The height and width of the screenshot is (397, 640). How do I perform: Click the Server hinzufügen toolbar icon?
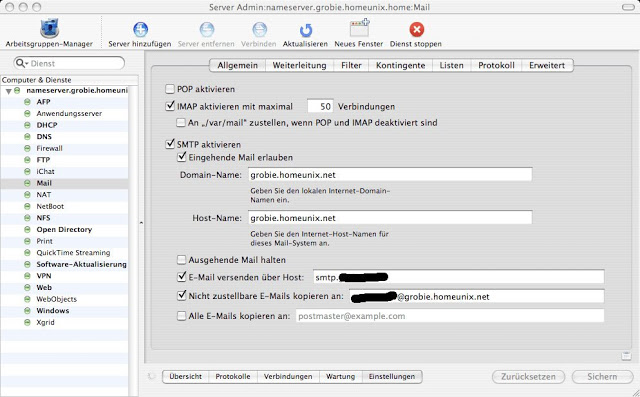140,29
